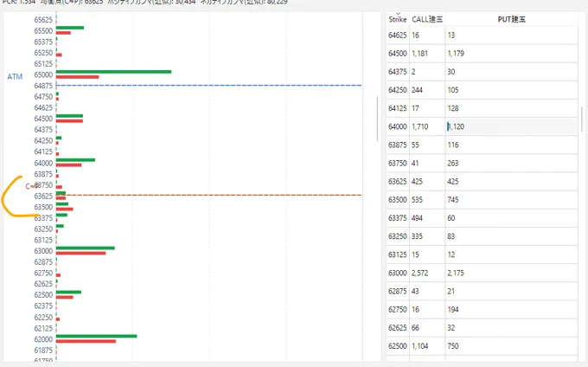588x367 pixels.
Task: Click the red bar at strike 62000
Action: pyautogui.click(x=86, y=341)
